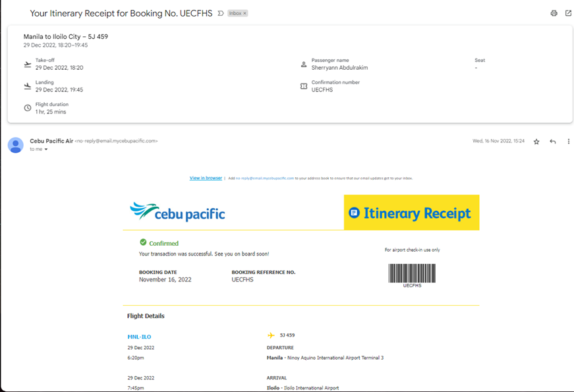Print this itinerary email

pyautogui.click(x=554, y=13)
